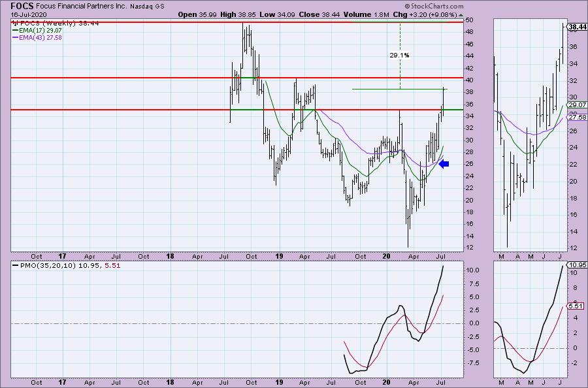This screenshot has width=588, height=388.
Task: Click the FOCS (Weekly) 38.44 legend entry
Action: click(x=56, y=24)
